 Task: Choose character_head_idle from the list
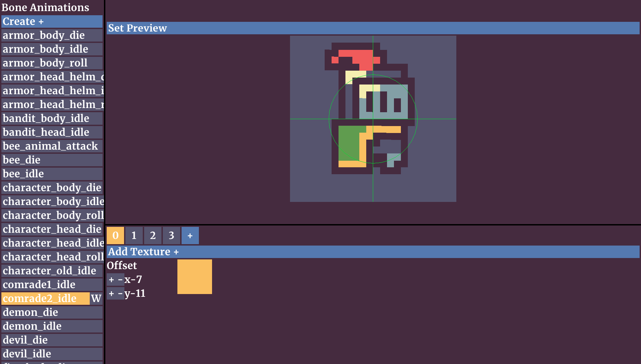[x=52, y=243]
